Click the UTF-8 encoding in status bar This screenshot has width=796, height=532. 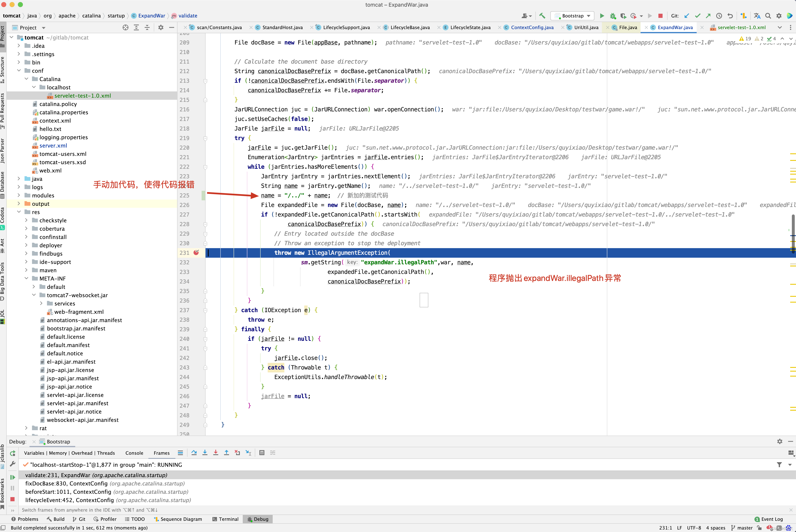[x=694, y=528]
